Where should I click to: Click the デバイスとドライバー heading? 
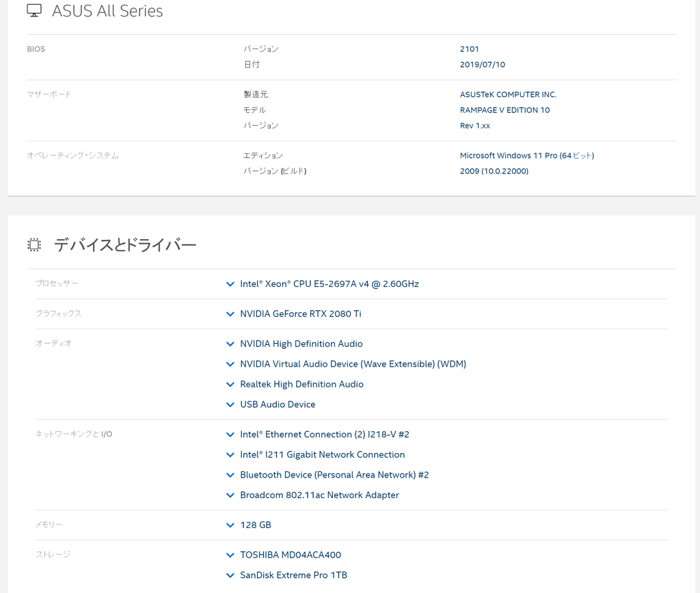click(x=125, y=245)
